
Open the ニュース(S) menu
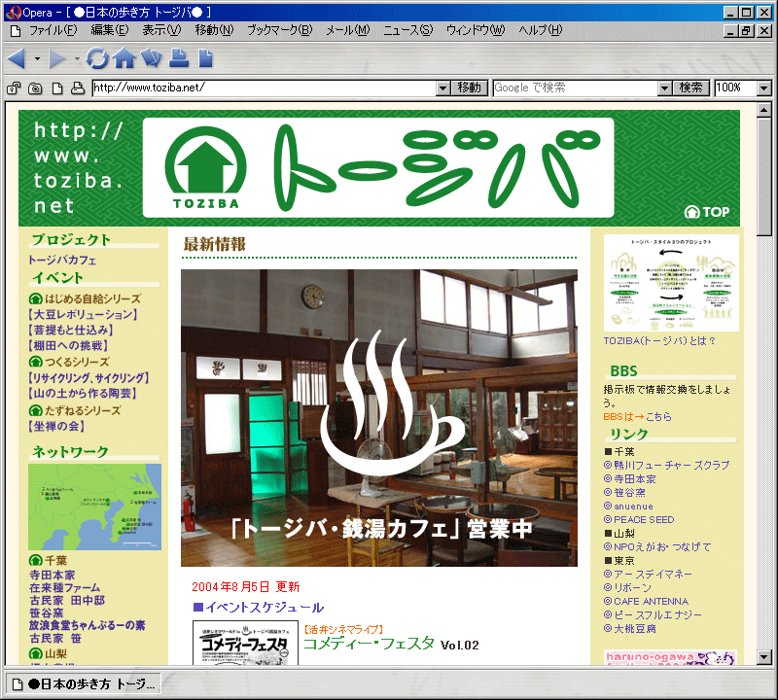pos(407,31)
